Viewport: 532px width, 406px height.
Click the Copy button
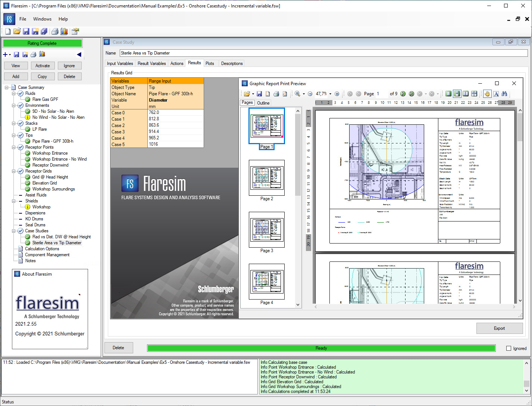pos(43,77)
